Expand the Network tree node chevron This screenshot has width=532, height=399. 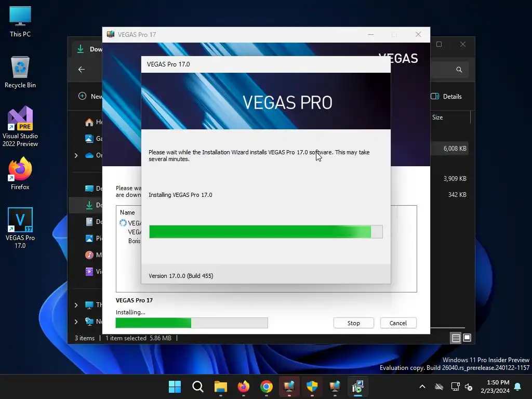click(x=76, y=322)
